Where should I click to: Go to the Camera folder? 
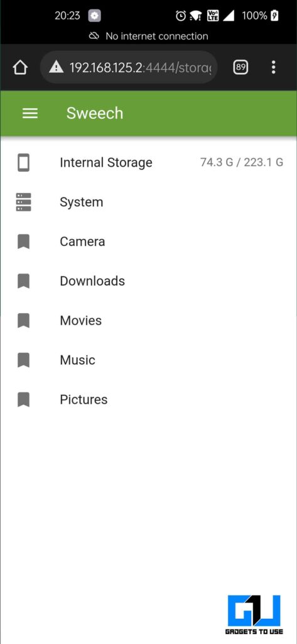pos(148,241)
